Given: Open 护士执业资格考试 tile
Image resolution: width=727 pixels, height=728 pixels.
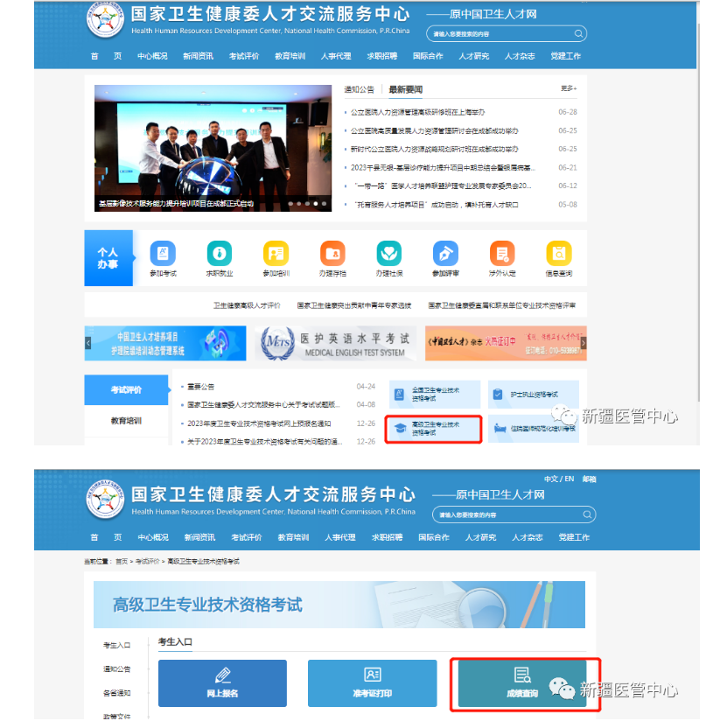Looking at the screenshot, I should tap(534, 394).
